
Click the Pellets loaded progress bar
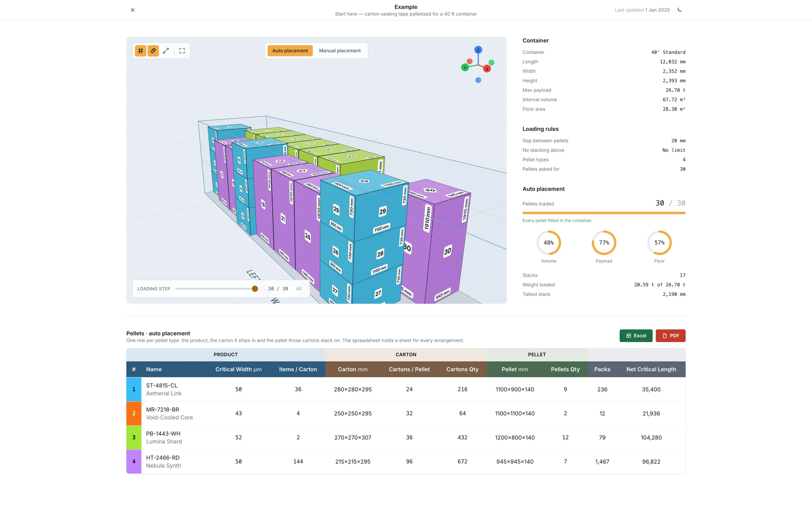coord(604,213)
